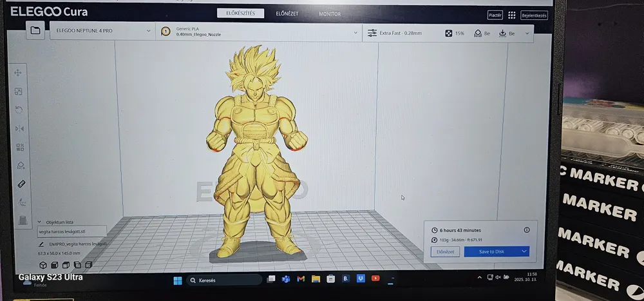The width and height of the screenshot is (644, 301).
Task: Click the print settings sliders icon
Action: pyautogui.click(x=372, y=33)
